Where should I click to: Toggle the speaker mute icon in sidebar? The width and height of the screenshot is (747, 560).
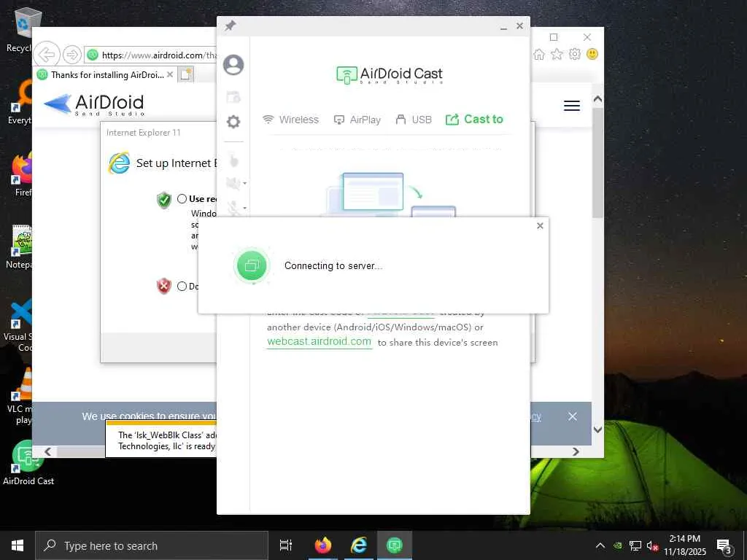(x=233, y=183)
